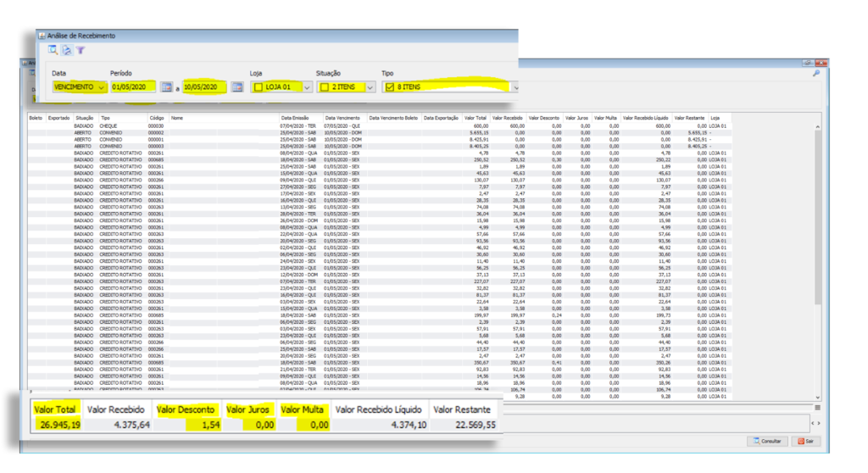Sort by the Valor Juros column header
Screen dimensions: 868x473
pyautogui.click(x=576, y=118)
